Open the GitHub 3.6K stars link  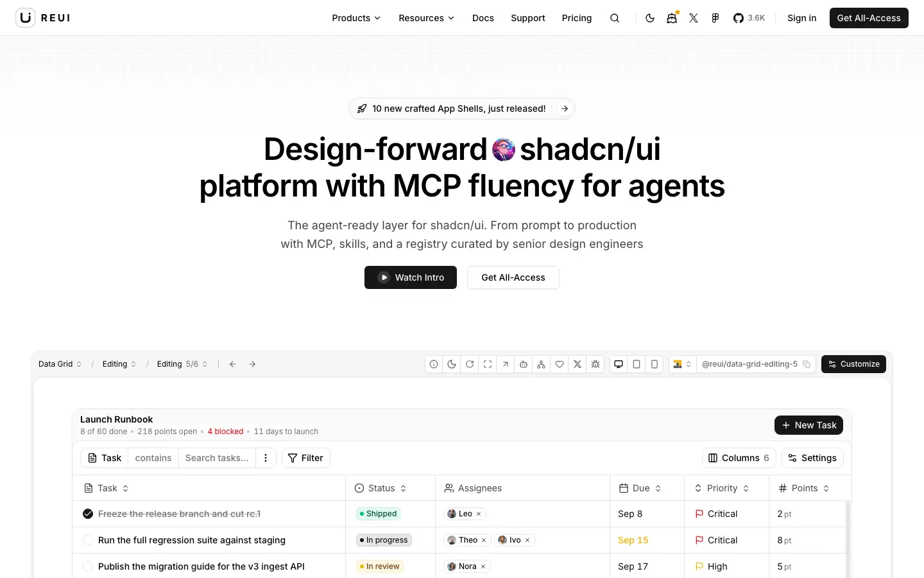click(x=749, y=18)
